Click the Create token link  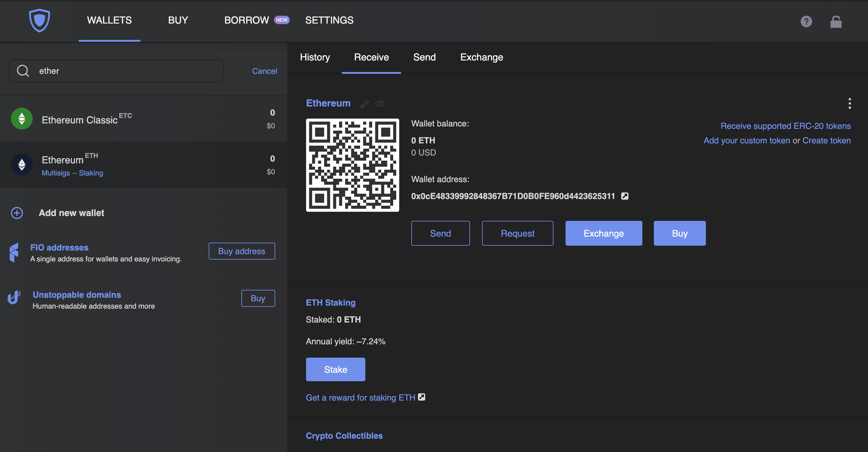[x=827, y=141]
